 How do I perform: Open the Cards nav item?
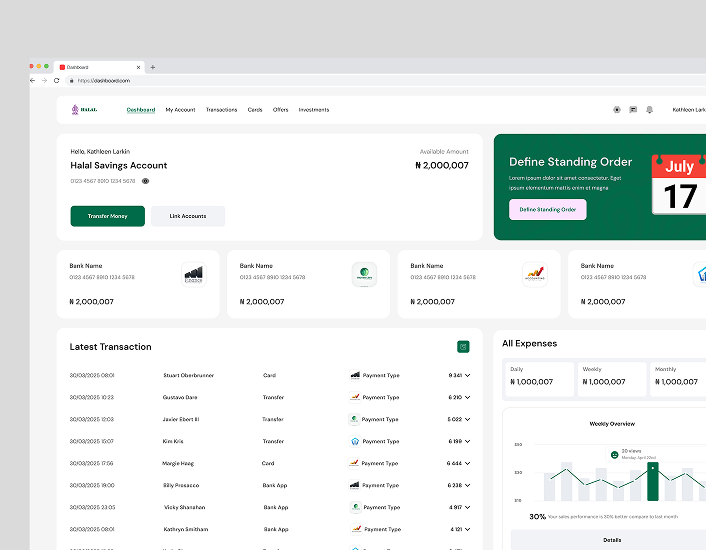[x=255, y=109]
